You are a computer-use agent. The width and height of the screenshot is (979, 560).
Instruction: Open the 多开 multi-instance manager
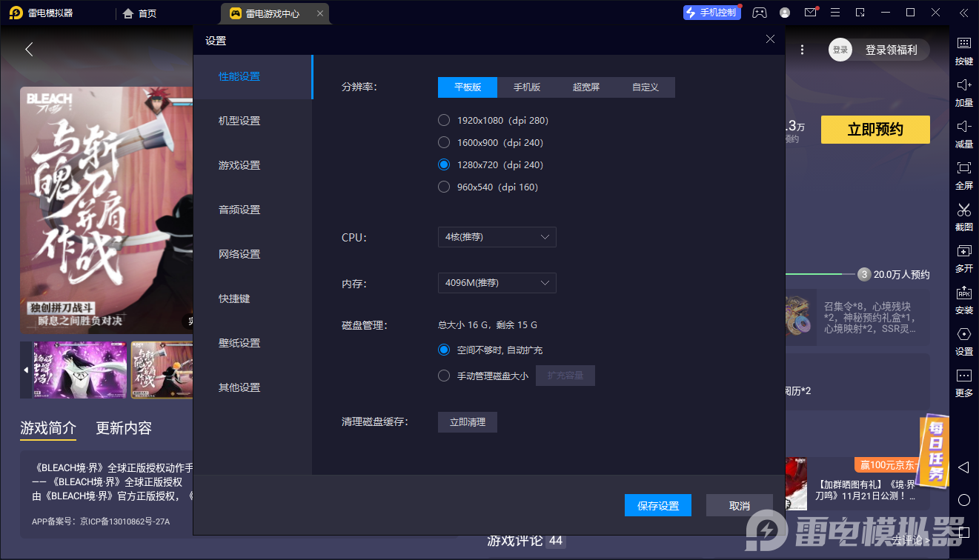[963, 259]
